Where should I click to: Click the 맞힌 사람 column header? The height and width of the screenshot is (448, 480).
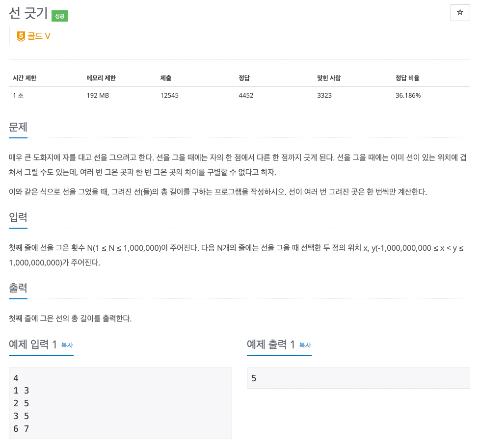329,78
